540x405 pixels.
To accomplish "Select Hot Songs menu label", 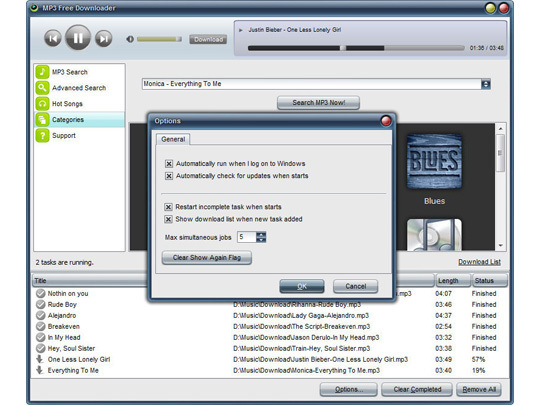I will (x=67, y=104).
